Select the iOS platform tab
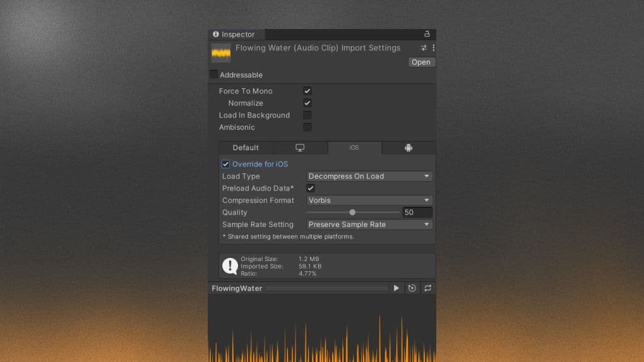The image size is (644, 362). tap(354, 148)
